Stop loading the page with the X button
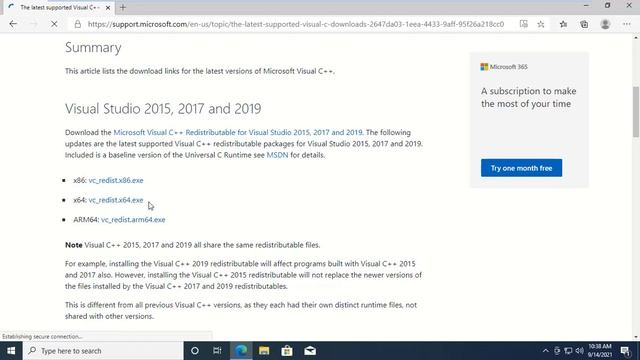Viewport: 640px width, 360px height. point(54,24)
